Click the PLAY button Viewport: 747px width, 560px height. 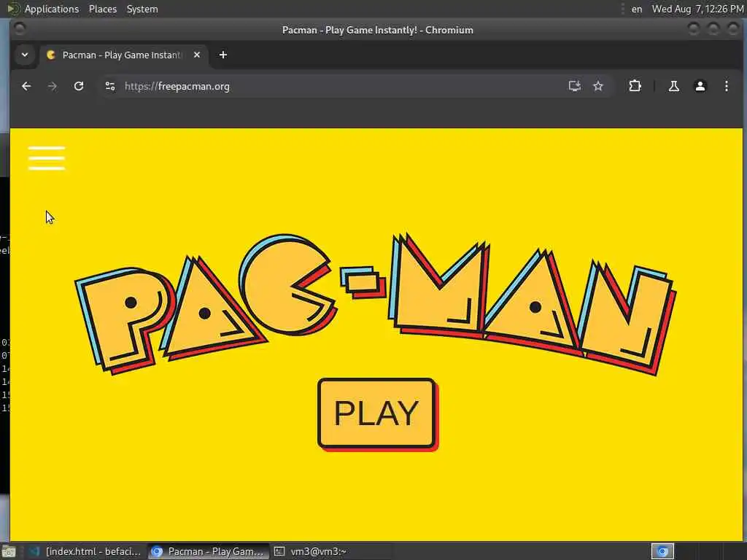[377, 414]
